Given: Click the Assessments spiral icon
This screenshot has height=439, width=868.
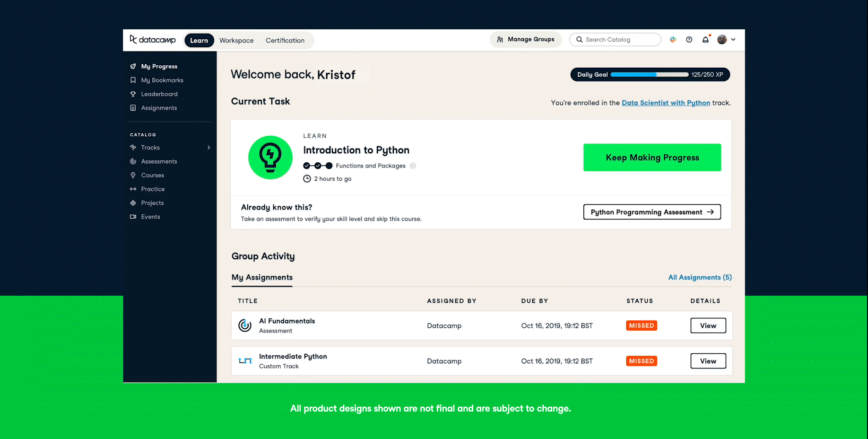Looking at the screenshot, I should pyautogui.click(x=133, y=161).
